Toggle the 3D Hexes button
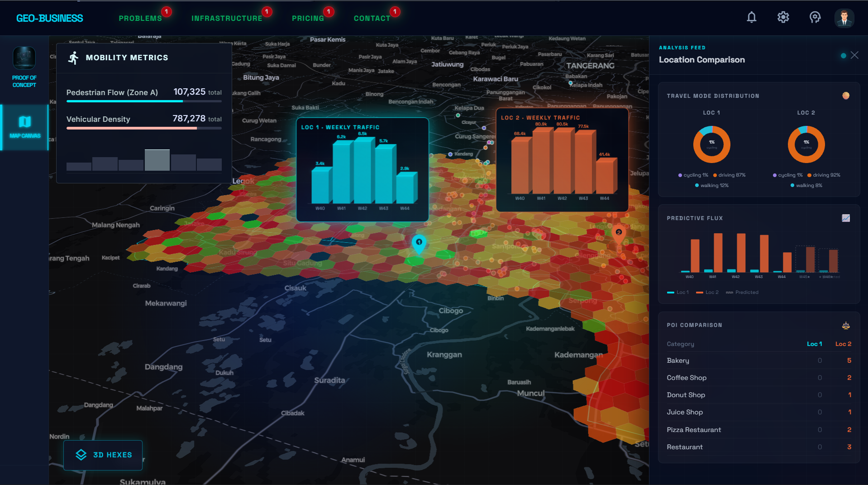Image resolution: width=868 pixels, height=485 pixels. (103, 455)
